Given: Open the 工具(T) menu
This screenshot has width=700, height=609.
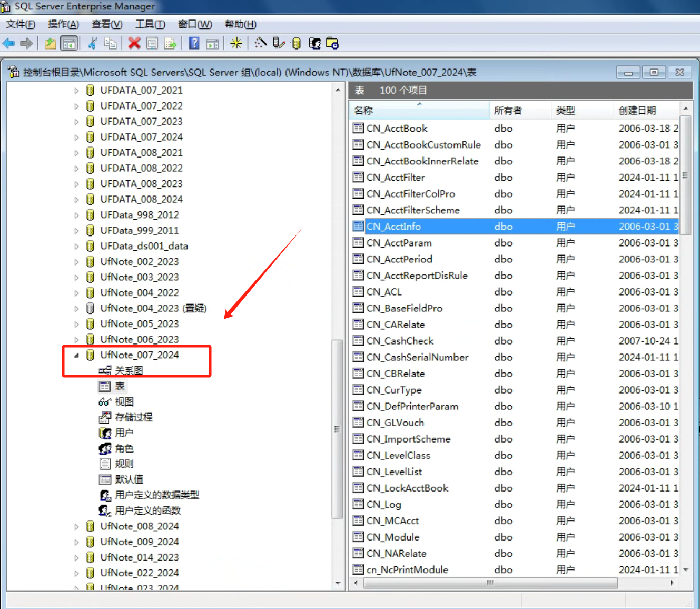Looking at the screenshot, I should [150, 24].
